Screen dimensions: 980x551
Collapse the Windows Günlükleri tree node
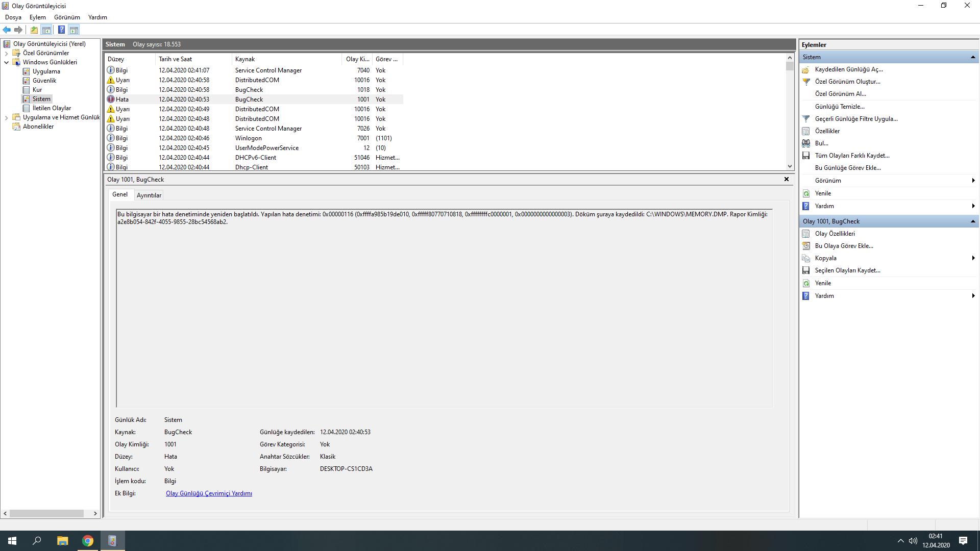[x=7, y=62]
